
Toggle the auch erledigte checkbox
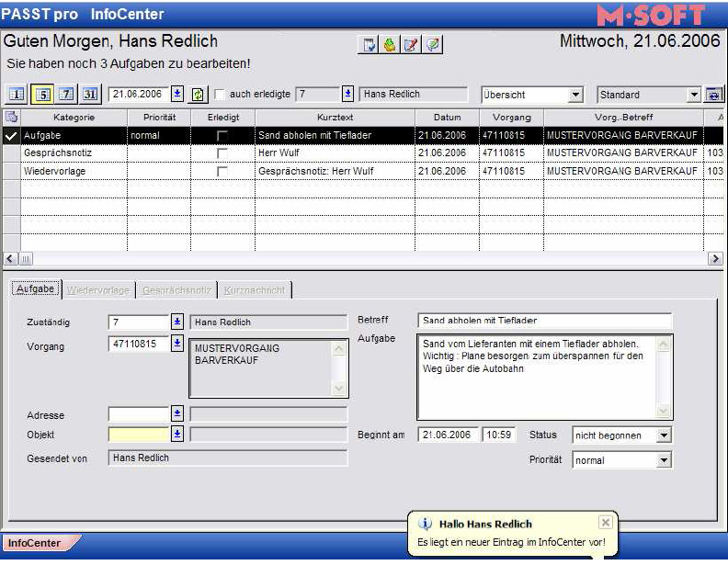[x=219, y=95]
